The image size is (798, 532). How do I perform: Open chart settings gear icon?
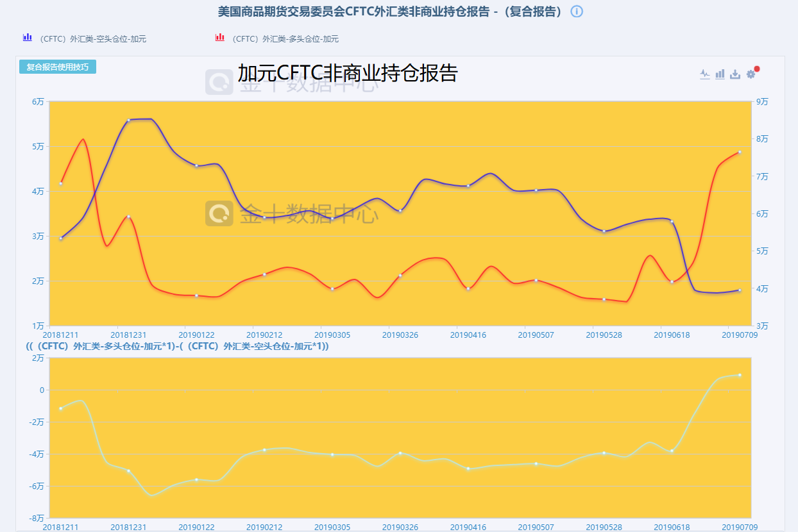pos(750,74)
